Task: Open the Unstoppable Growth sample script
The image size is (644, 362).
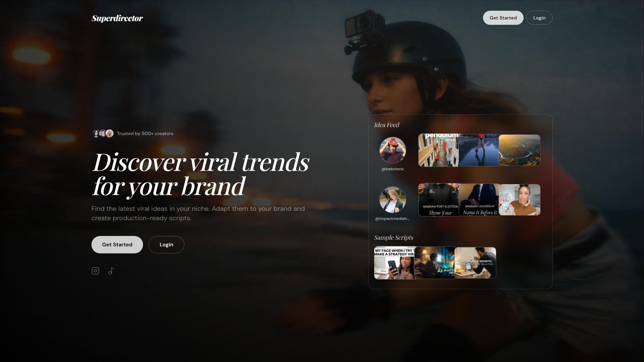Action: (x=476, y=263)
